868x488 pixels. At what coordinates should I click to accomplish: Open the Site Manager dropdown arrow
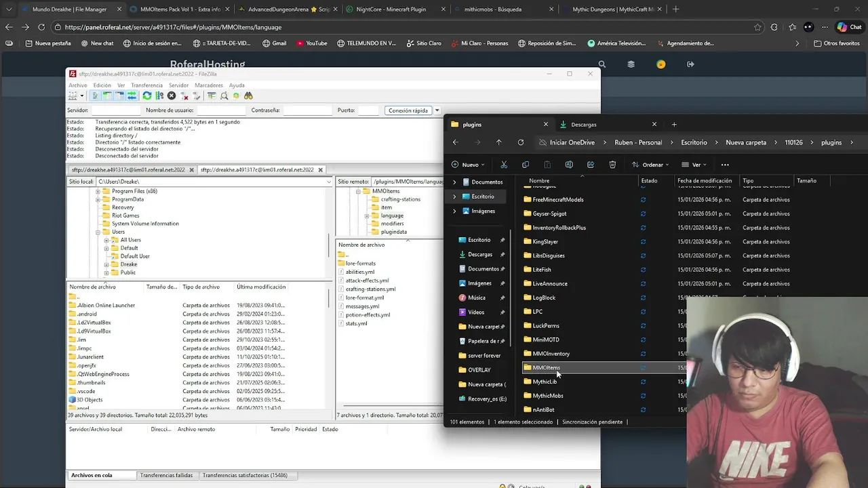(x=82, y=96)
